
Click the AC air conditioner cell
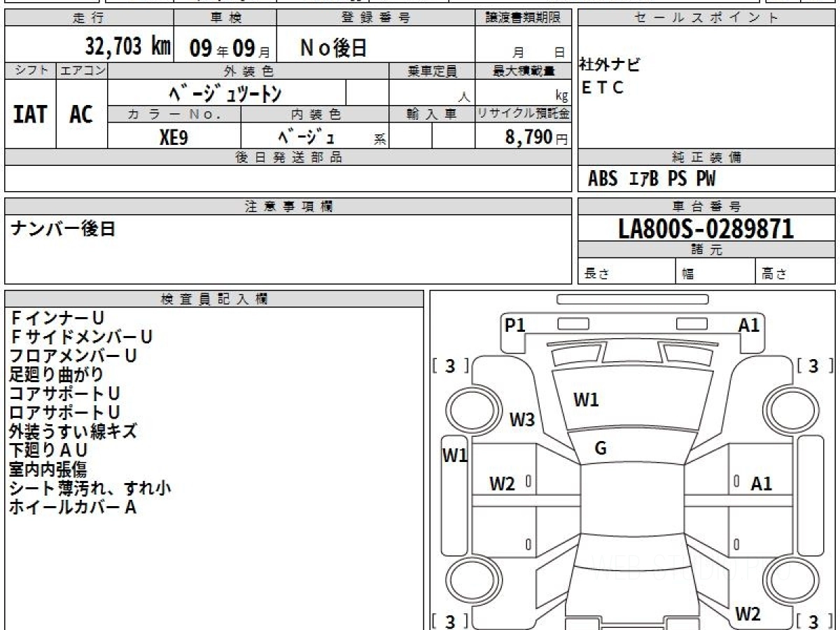coord(81,114)
